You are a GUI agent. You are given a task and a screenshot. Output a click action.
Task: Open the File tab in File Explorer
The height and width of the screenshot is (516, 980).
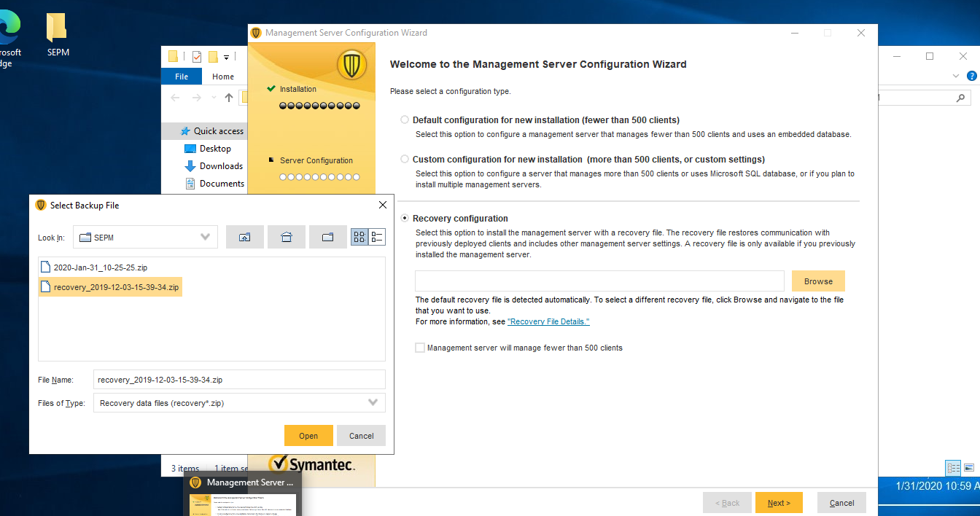point(182,77)
